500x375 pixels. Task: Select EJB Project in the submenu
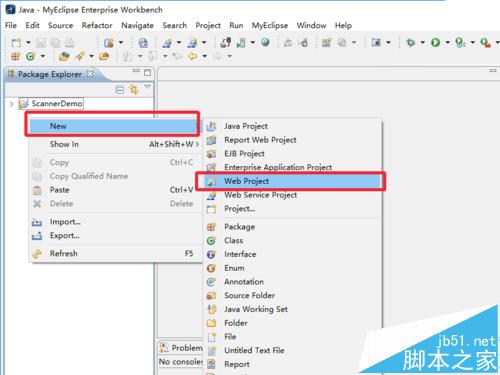[293, 154]
